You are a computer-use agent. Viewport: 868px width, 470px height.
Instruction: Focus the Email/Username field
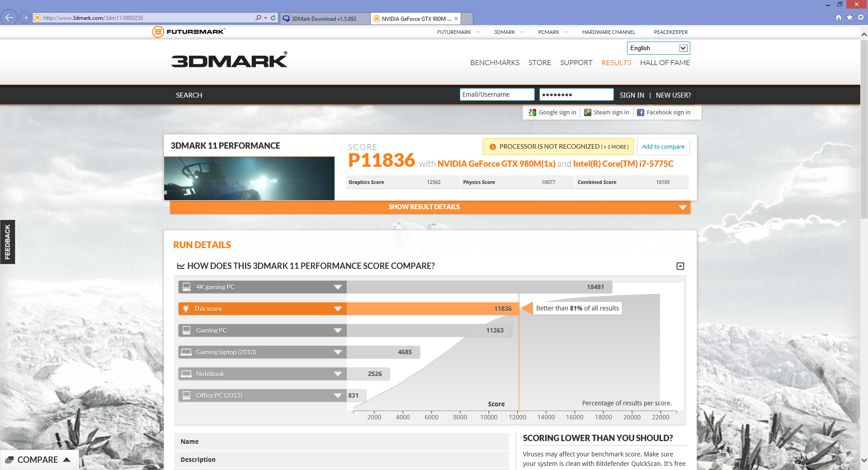(x=497, y=94)
